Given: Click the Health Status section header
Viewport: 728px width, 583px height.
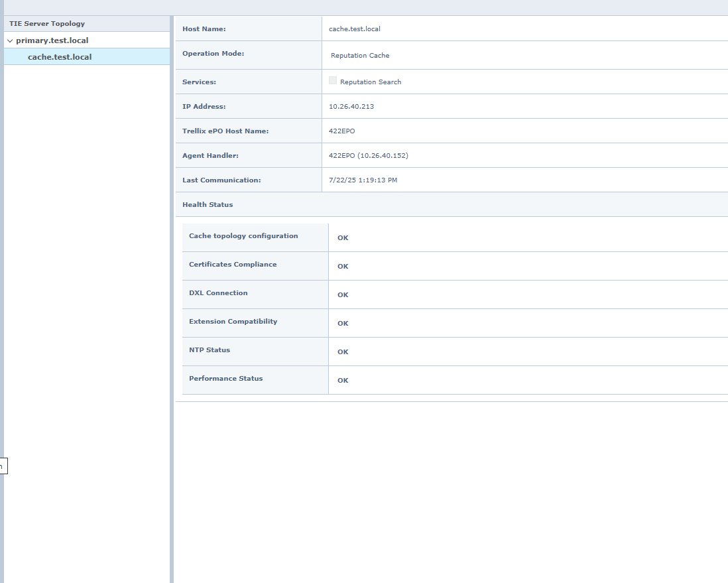Looking at the screenshot, I should pos(208,205).
